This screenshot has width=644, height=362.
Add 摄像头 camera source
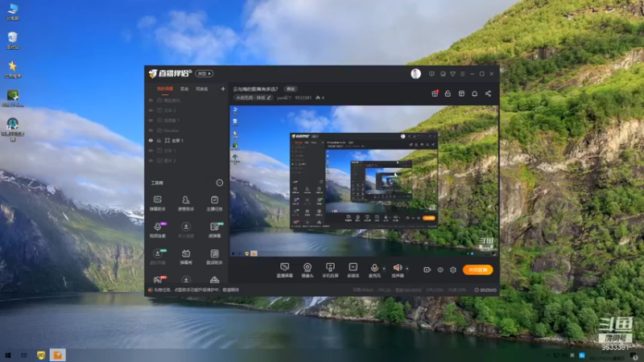point(308,270)
